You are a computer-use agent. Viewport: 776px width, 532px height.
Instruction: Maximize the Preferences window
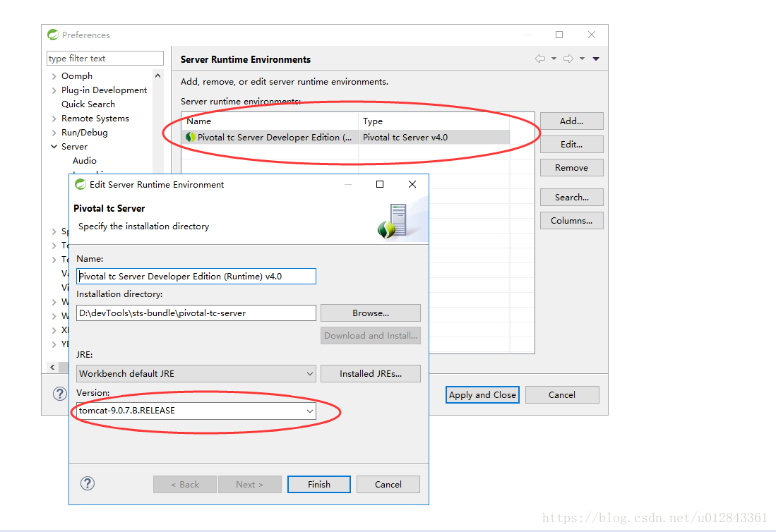559,35
